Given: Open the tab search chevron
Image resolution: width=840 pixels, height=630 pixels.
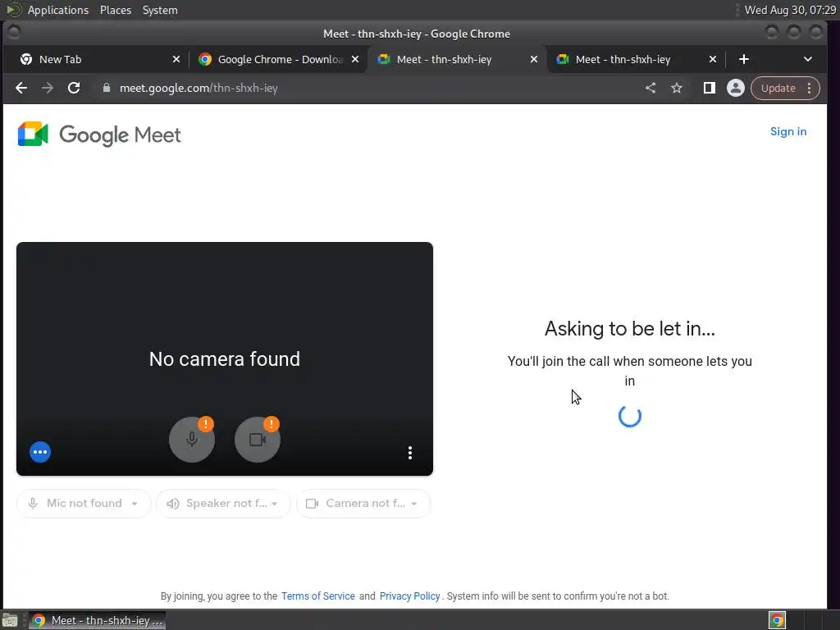Looking at the screenshot, I should (x=808, y=59).
